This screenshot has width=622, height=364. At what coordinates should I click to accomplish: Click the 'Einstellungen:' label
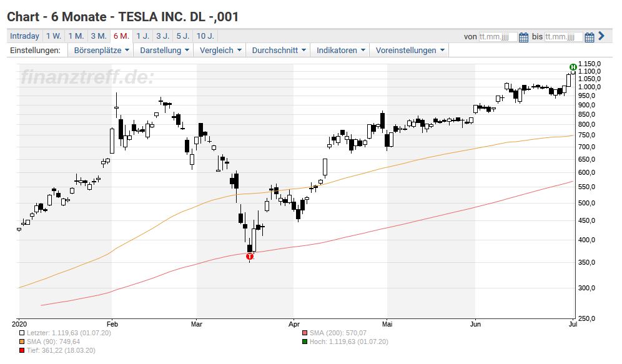[36, 51]
